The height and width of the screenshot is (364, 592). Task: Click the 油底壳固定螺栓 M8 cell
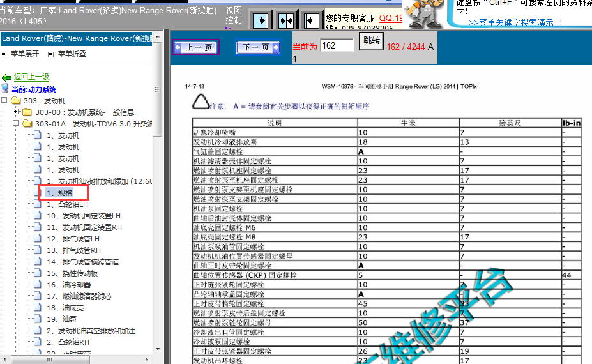click(x=275, y=237)
